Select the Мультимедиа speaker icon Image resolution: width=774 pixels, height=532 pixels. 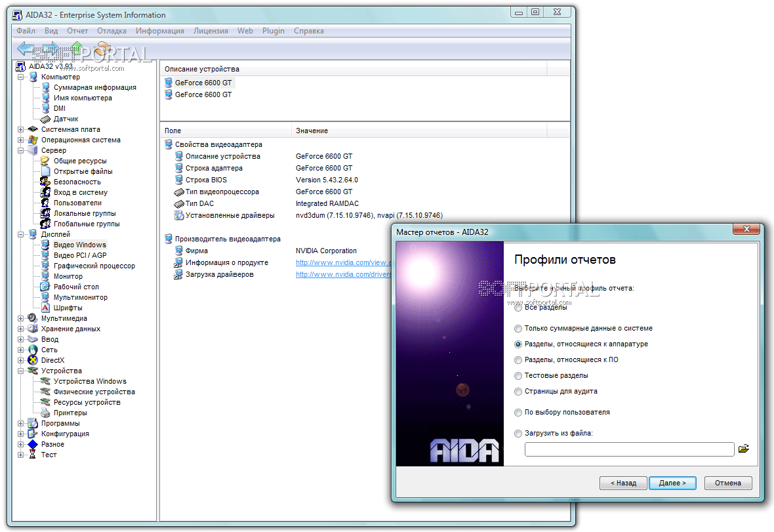click(33, 317)
